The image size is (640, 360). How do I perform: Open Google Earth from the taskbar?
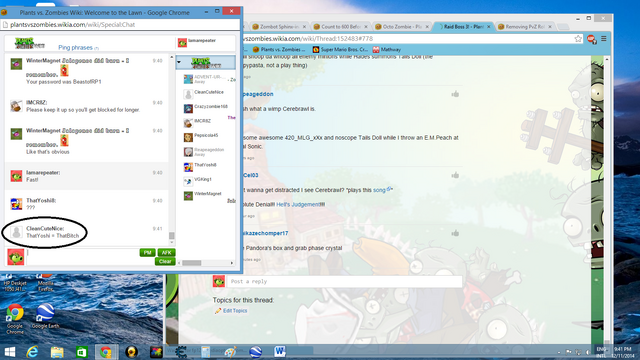pos(256,352)
